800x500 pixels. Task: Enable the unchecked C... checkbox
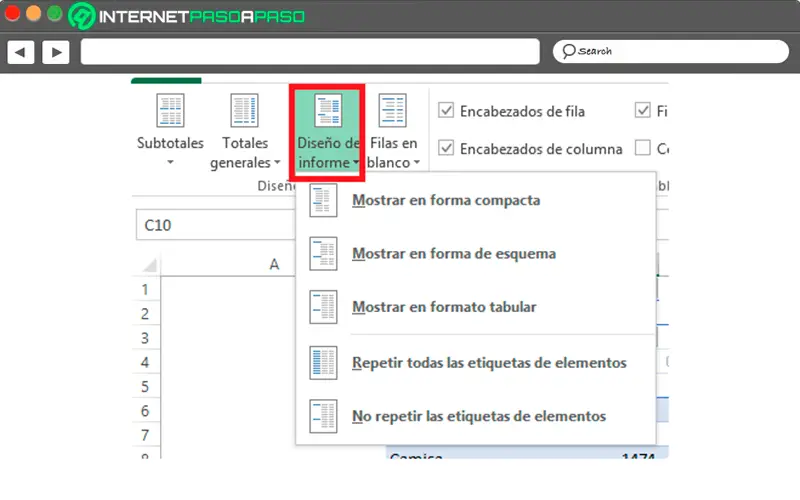pyautogui.click(x=642, y=148)
